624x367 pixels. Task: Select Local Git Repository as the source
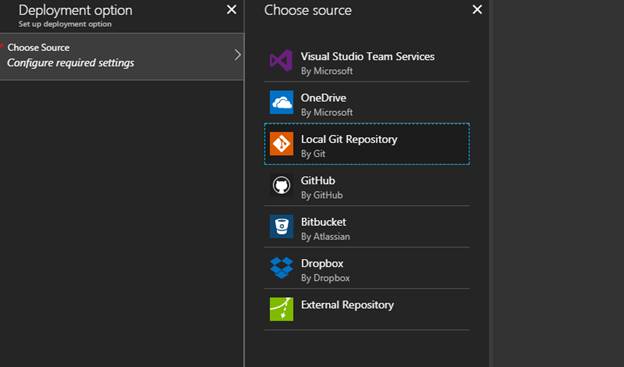click(x=367, y=144)
